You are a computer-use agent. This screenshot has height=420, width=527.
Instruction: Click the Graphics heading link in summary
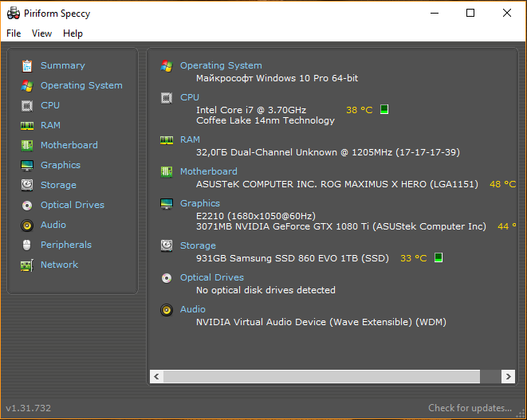(200, 203)
